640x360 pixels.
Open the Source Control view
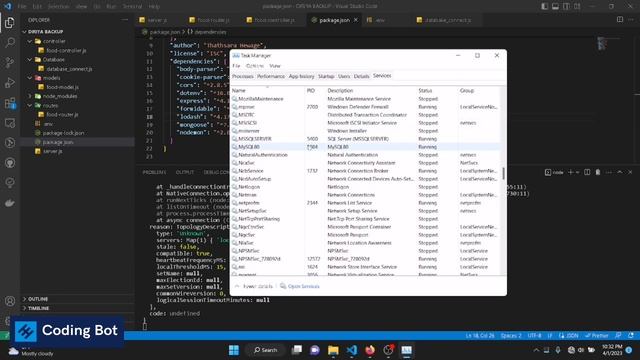click(x=10, y=62)
